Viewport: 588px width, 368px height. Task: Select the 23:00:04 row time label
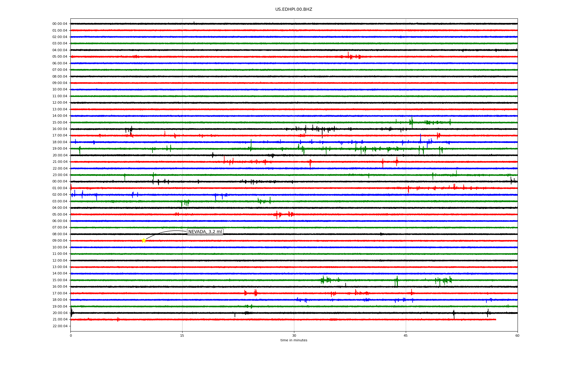pyautogui.click(x=60, y=175)
